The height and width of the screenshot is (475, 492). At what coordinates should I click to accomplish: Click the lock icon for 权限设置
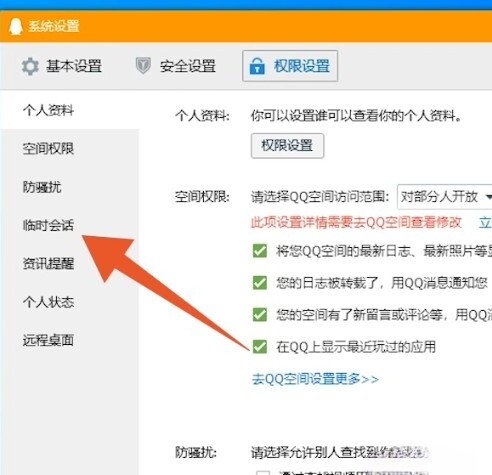[x=257, y=65]
